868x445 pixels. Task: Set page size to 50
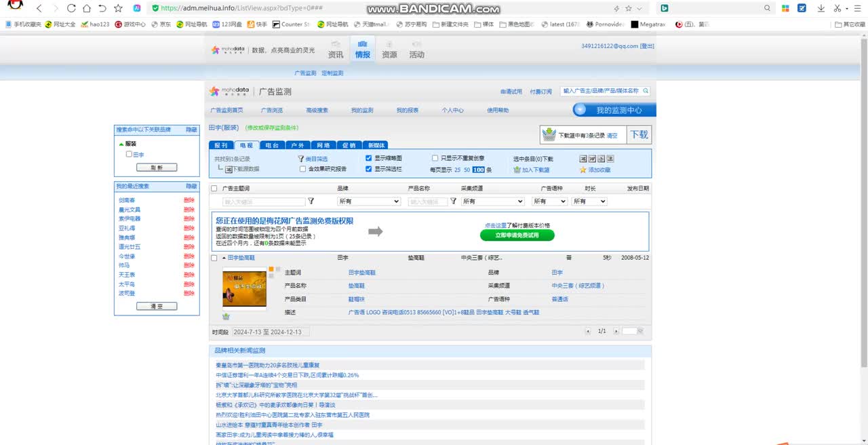[467, 170]
